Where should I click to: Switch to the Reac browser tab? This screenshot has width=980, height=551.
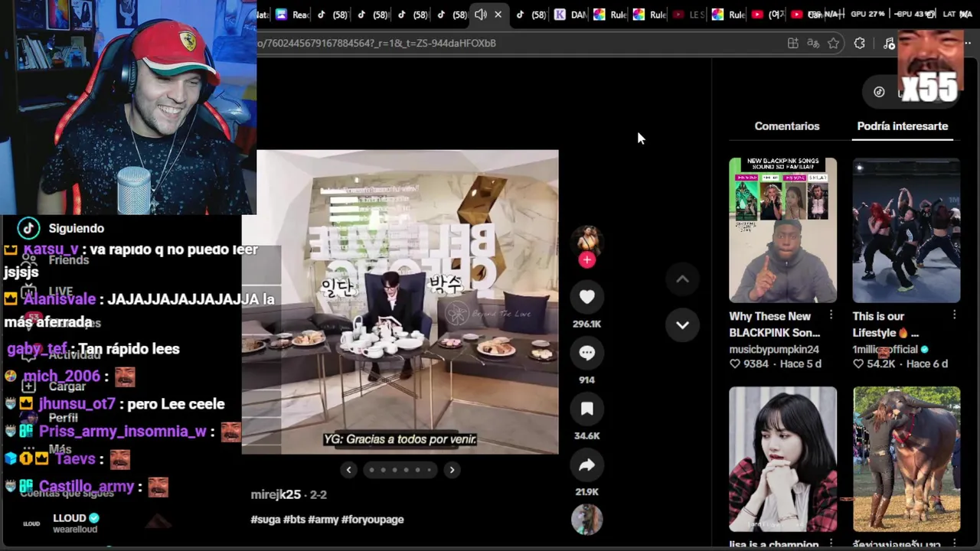coord(292,15)
